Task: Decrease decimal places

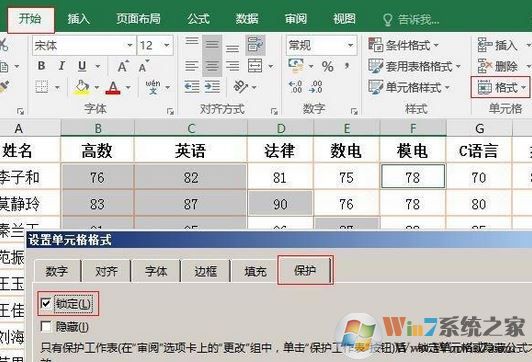Action: click(316, 87)
